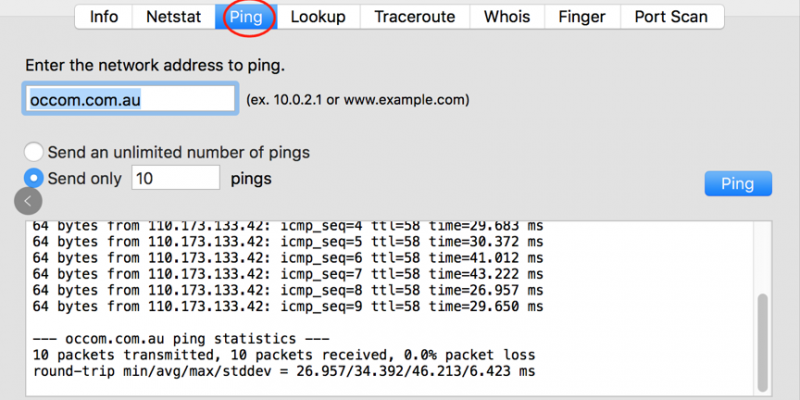This screenshot has width=800, height=400.
Task: Click the icmp_seq=6 output line
Action: (288, 258)
